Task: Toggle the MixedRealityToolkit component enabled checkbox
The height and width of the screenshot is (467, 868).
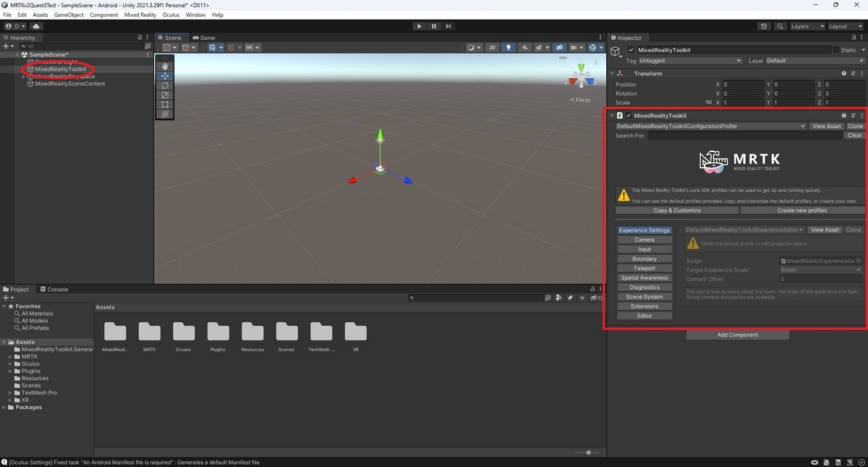Action: coord(629,116)
